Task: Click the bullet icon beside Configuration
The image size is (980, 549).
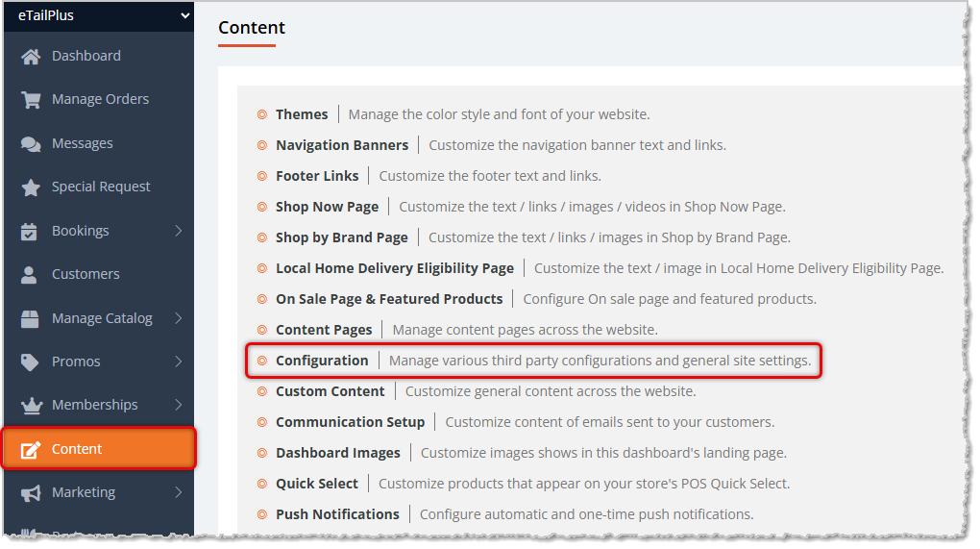Action: pyautogui.click(x=262, y=361)
